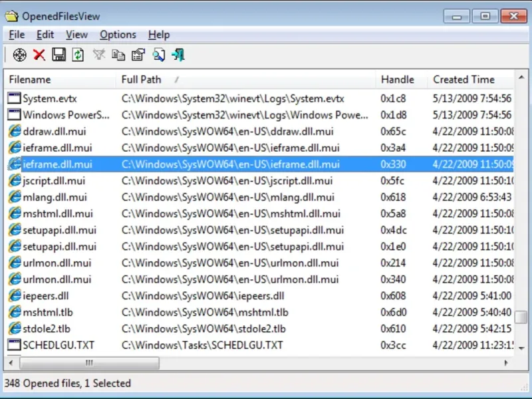Open the File menu
Image resolution: width=532 pixels, height=399 pixels.
[17, 35]
